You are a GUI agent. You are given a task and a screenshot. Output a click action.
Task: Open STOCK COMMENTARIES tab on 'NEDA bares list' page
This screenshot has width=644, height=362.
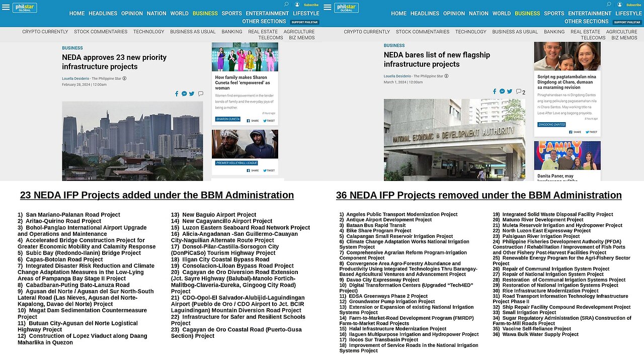point(423,32)
